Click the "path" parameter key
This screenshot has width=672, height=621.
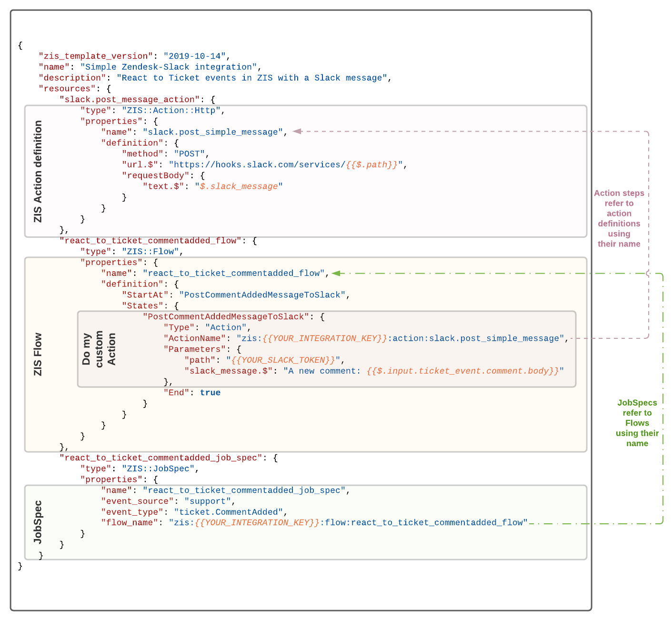pyautogui.click(x=200, y=360)
